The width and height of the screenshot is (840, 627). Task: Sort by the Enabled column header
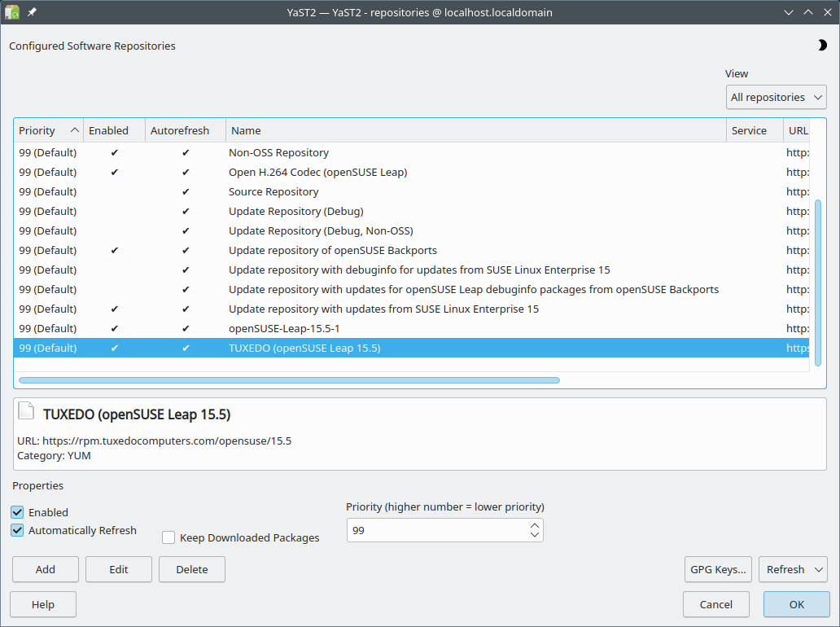pos(114,130)
